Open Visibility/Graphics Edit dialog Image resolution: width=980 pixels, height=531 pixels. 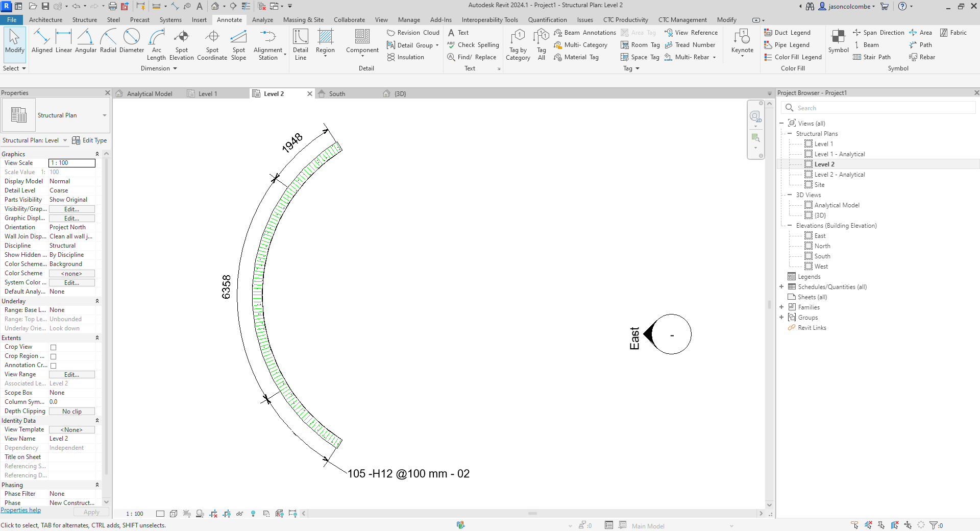click(x=71, y=209)
